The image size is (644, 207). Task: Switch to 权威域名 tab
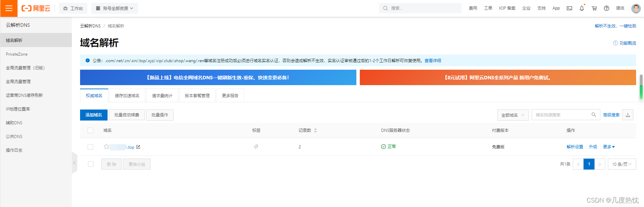(x=94, y=95)
